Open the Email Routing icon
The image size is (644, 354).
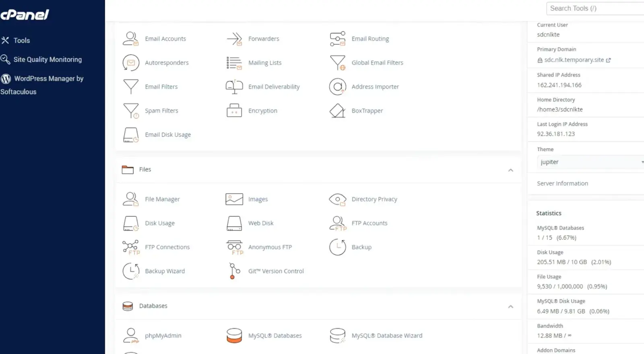(338, 39)
